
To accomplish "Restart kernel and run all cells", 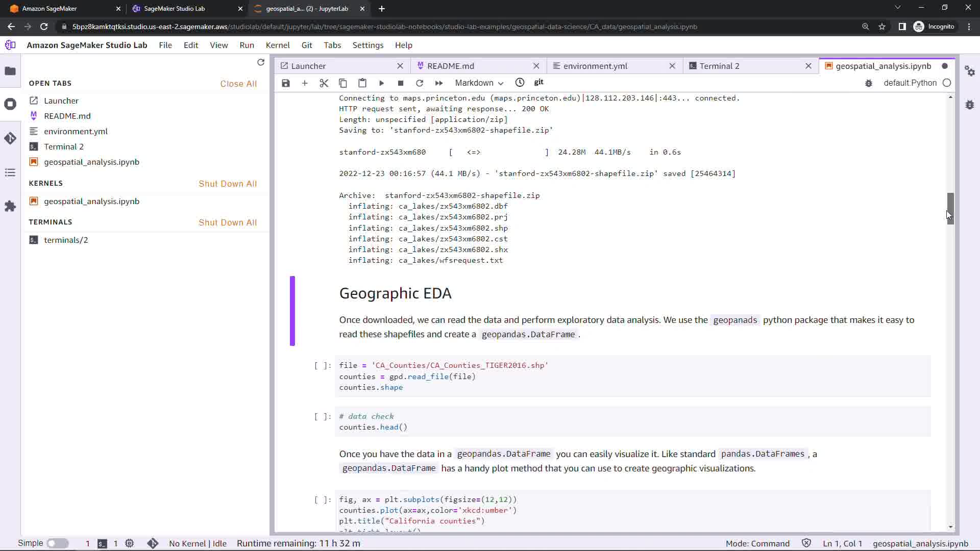I will (x=438, y=83).
